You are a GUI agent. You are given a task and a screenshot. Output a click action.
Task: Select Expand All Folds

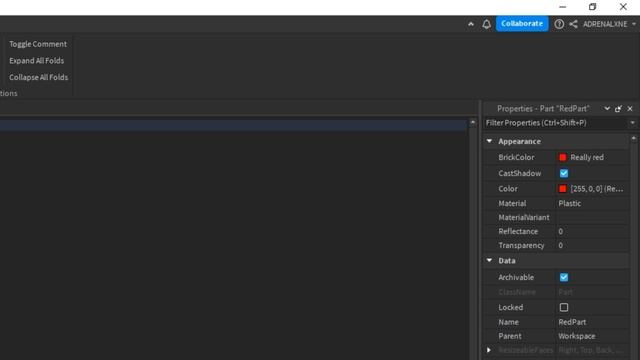point(37,61)
